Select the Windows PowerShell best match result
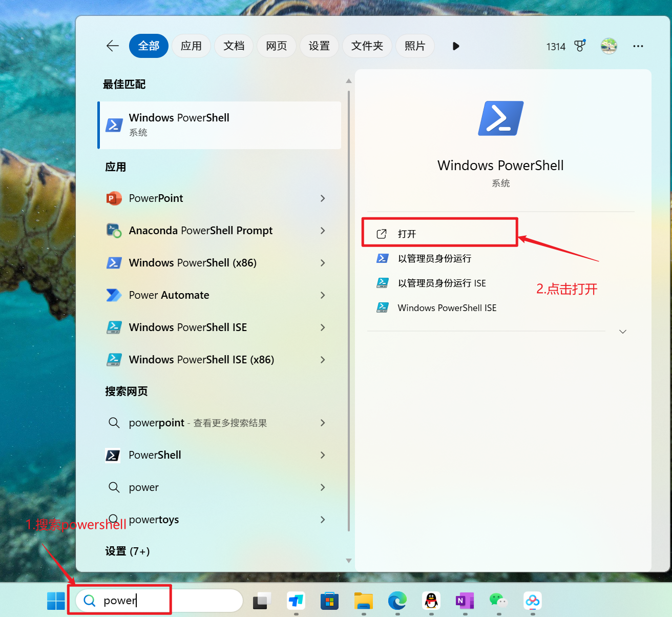The width and height of the screenshot is (672, 617). point(220,125)
